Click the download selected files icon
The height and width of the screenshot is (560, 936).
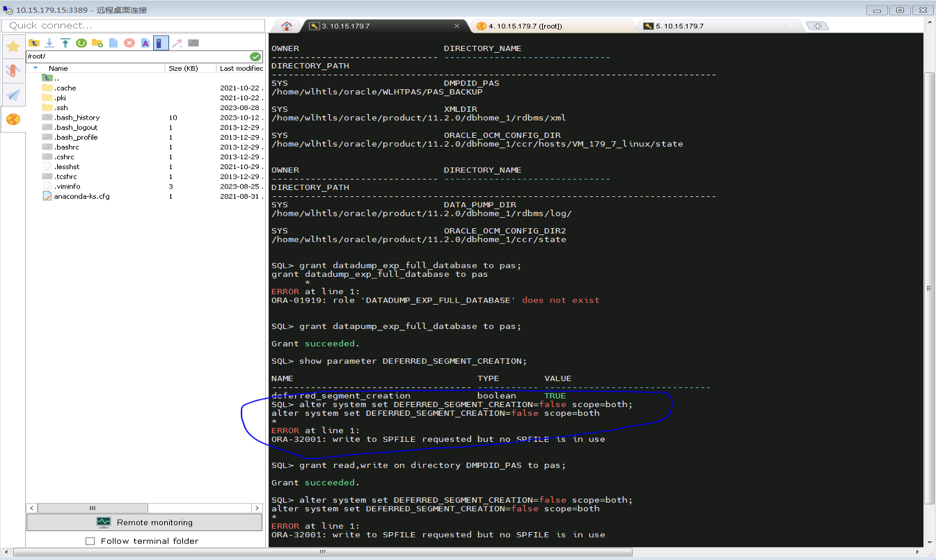point(49,43)
